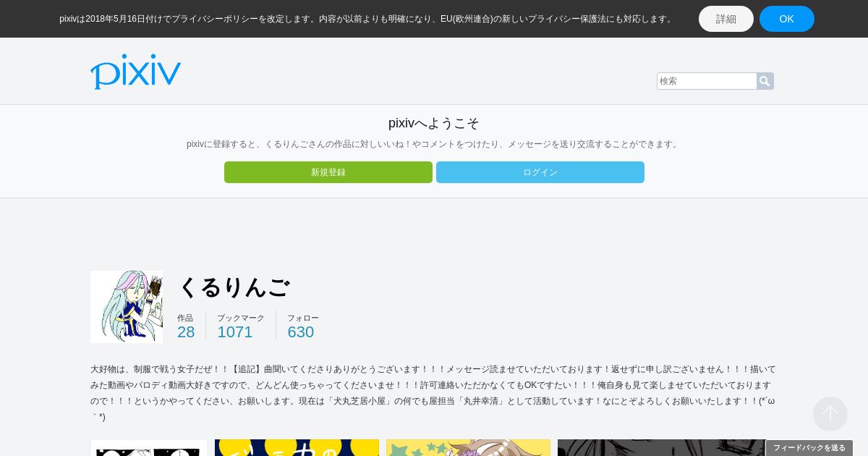Focus the 検索 search field
This screenshot has width=868, height=456.
[x=707, y=81]
